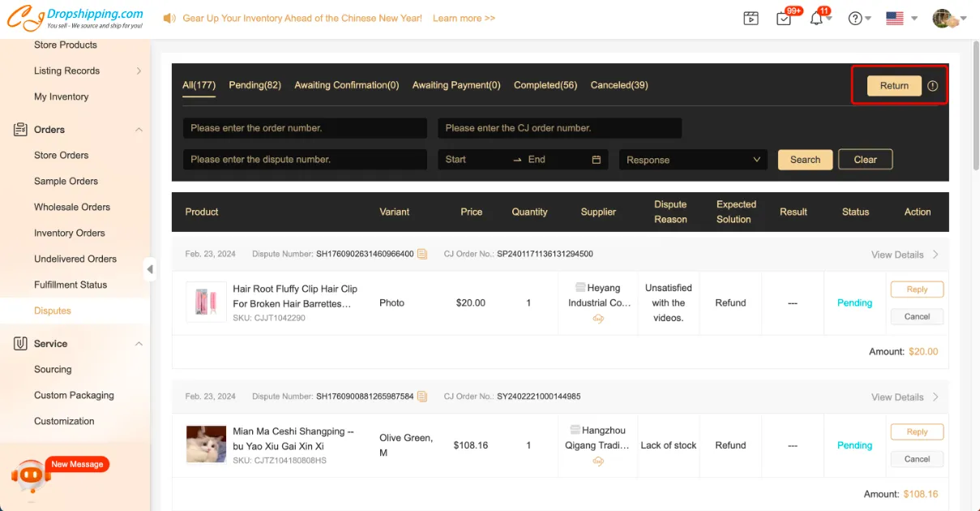980x511 pixels.
Task: Collapse the left sidebar with arrow handle
Action: click(150, 269)
